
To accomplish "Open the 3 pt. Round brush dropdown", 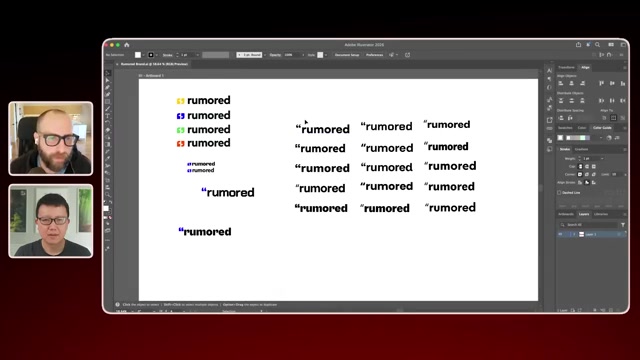I will 265,55.
